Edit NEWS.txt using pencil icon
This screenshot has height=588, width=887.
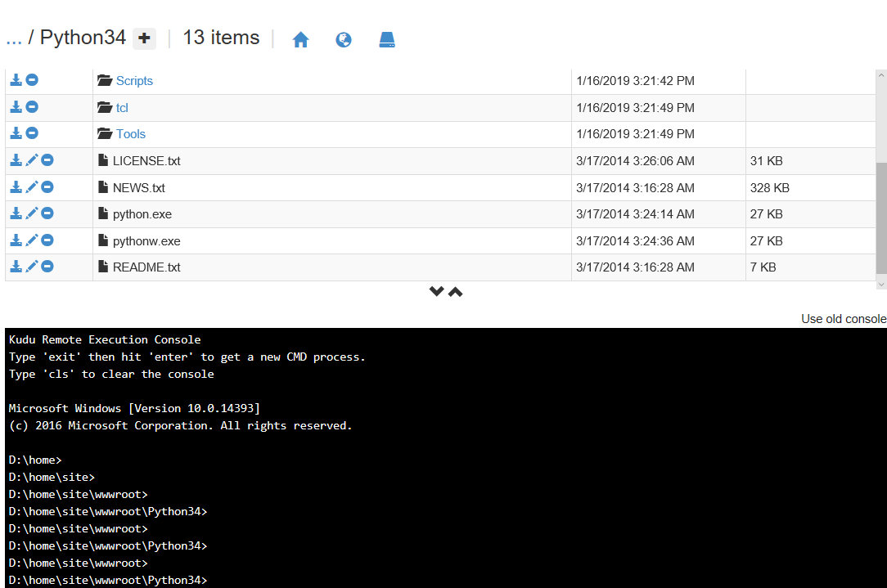(x=32, y=187)
